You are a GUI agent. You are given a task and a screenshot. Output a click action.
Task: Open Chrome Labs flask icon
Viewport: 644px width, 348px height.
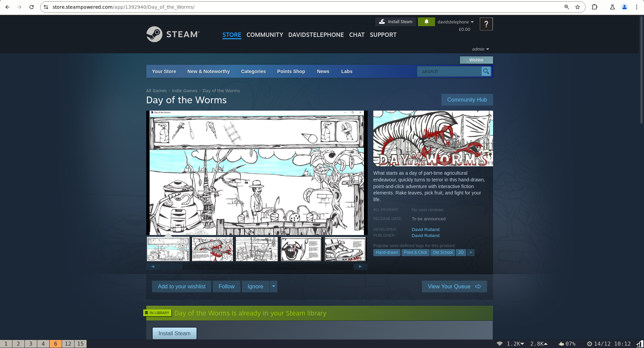coord(612,7)
